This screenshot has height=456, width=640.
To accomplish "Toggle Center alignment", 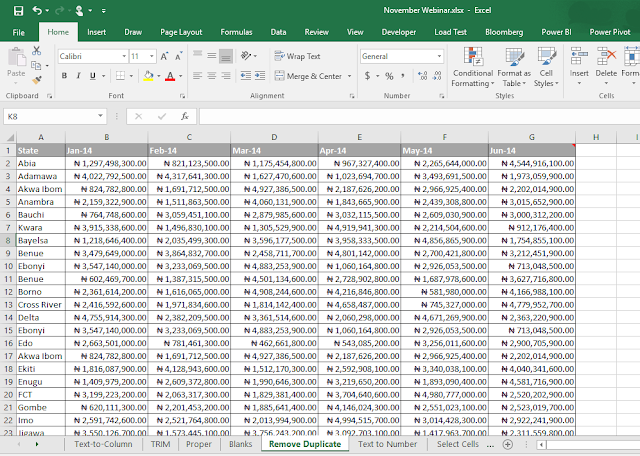I will pos(211,76).
